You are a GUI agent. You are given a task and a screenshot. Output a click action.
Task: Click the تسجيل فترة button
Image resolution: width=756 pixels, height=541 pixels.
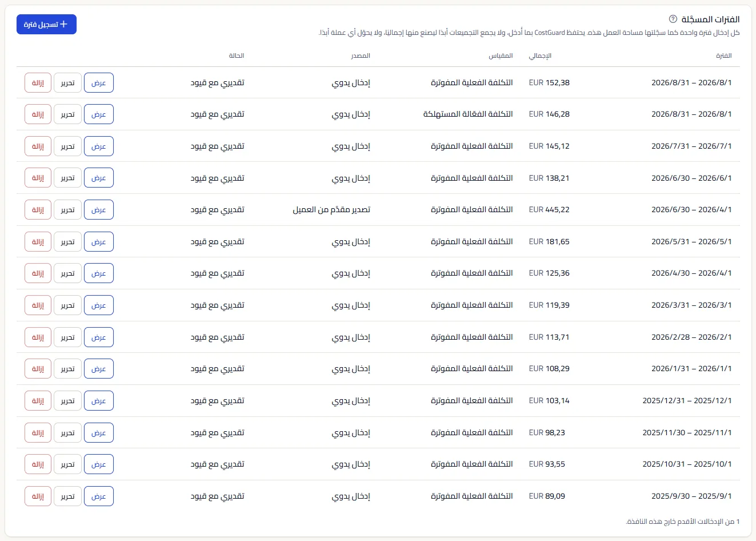click(x=46, y=25)
